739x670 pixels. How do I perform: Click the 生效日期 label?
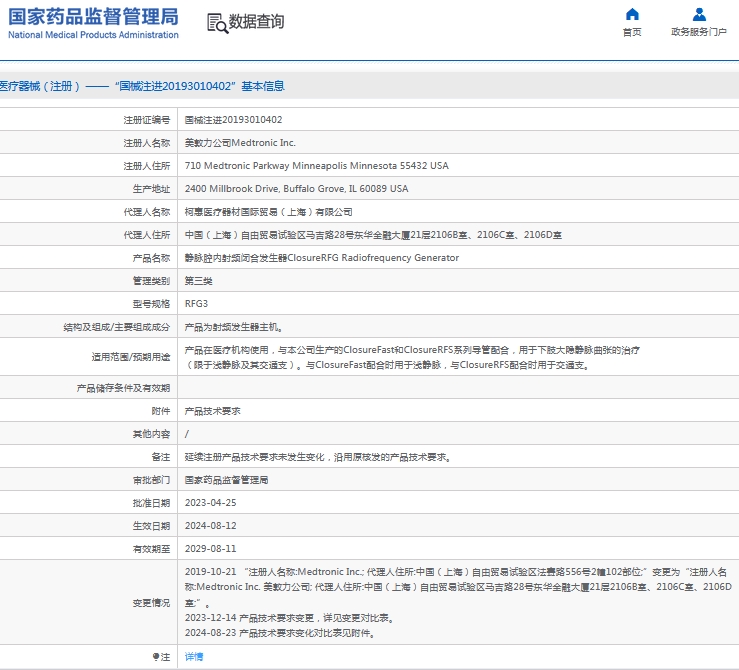151,526
